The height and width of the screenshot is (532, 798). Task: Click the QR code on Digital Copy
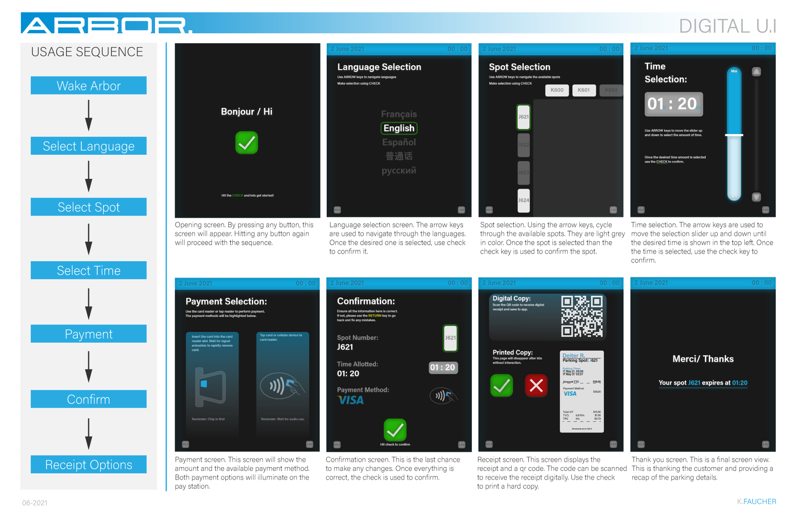[581, 316]
